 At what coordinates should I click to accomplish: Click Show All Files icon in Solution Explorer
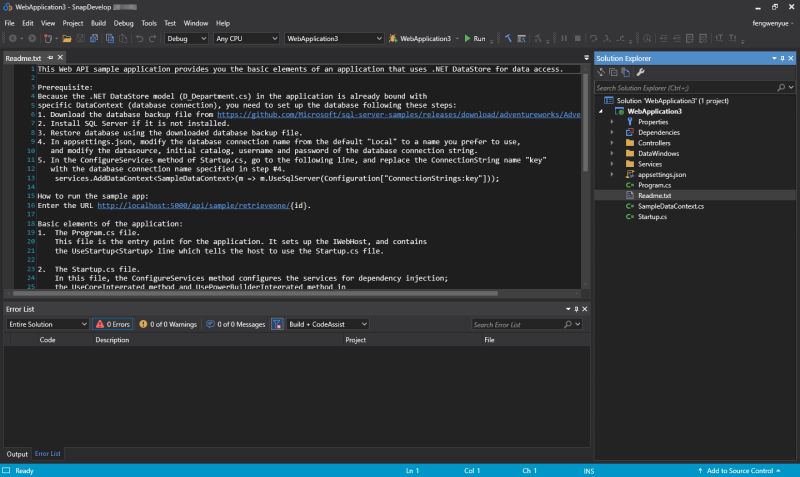[x=626, y=72]
